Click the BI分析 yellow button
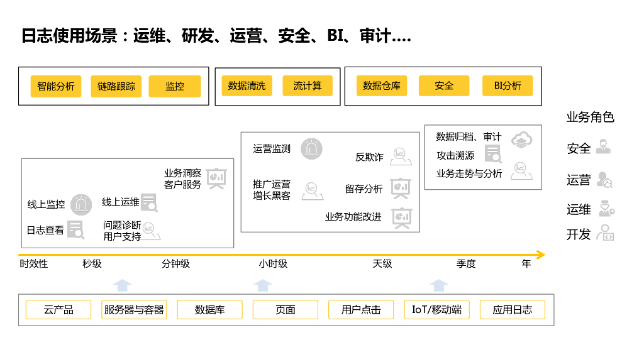644x362 pixels. point(508,85)
